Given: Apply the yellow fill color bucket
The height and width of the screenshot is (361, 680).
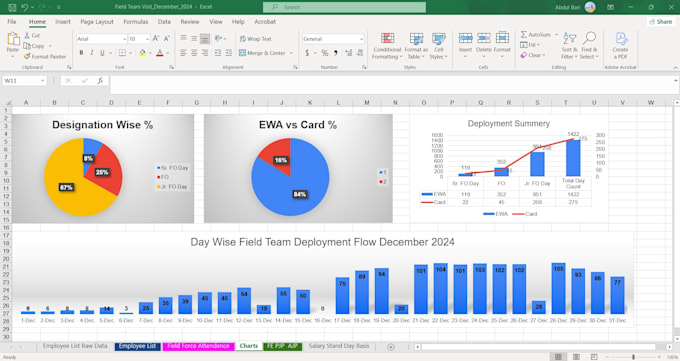Looking at the screenshot, I should click(142, 53).
